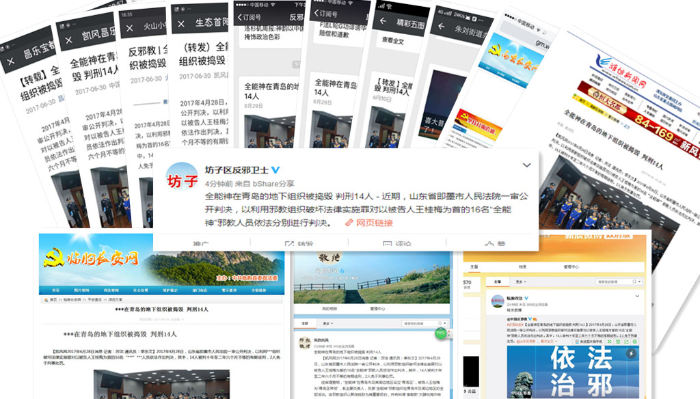Tap the back arrow beside 朱刘街道
The height and width of the screenshot is (399, 700).
441,26
